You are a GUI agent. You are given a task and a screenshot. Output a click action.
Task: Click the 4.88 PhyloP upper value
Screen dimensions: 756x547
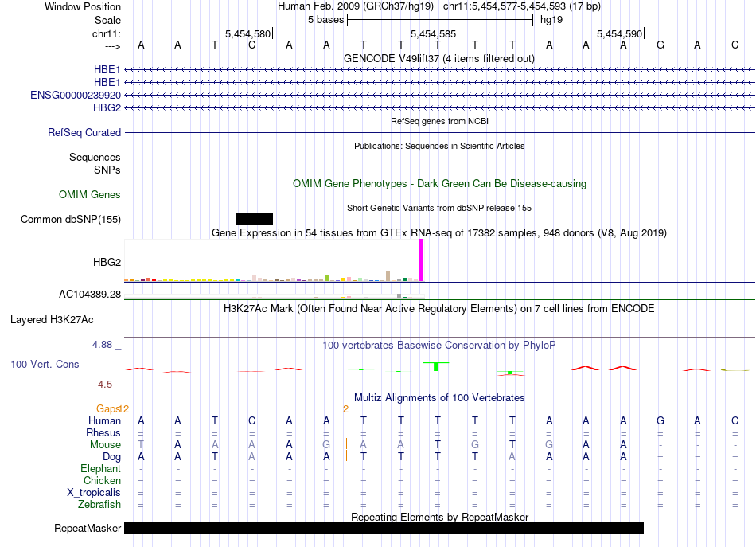(102, 345)
